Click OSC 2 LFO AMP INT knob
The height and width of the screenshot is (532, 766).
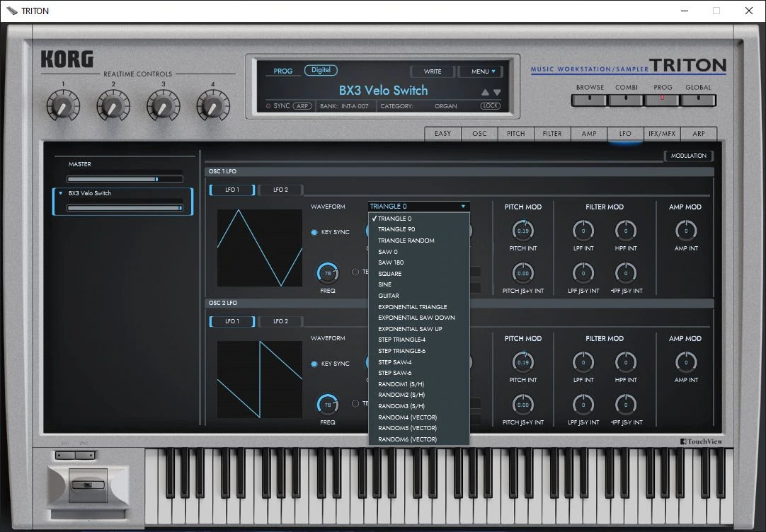tap(686, 362)
